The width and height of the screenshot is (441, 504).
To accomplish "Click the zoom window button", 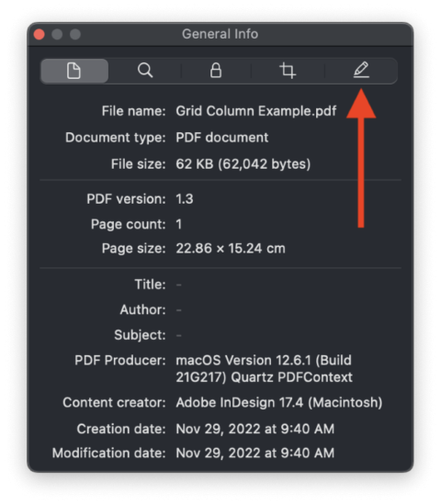I will tap(75, 34).
